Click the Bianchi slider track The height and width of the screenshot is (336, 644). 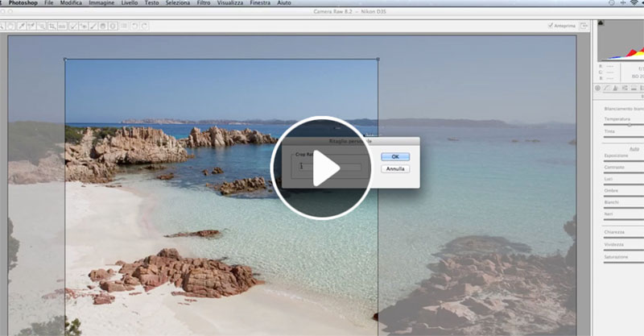click(624, 207)
